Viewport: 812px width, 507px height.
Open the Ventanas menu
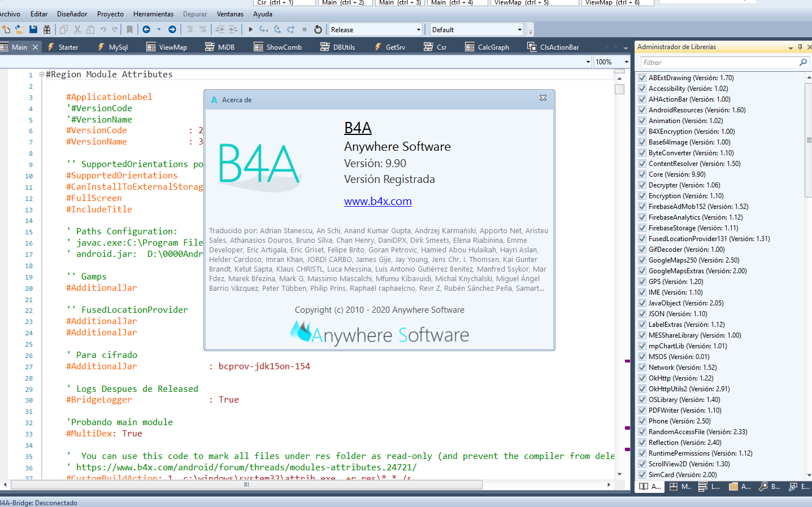click(230, 14)
